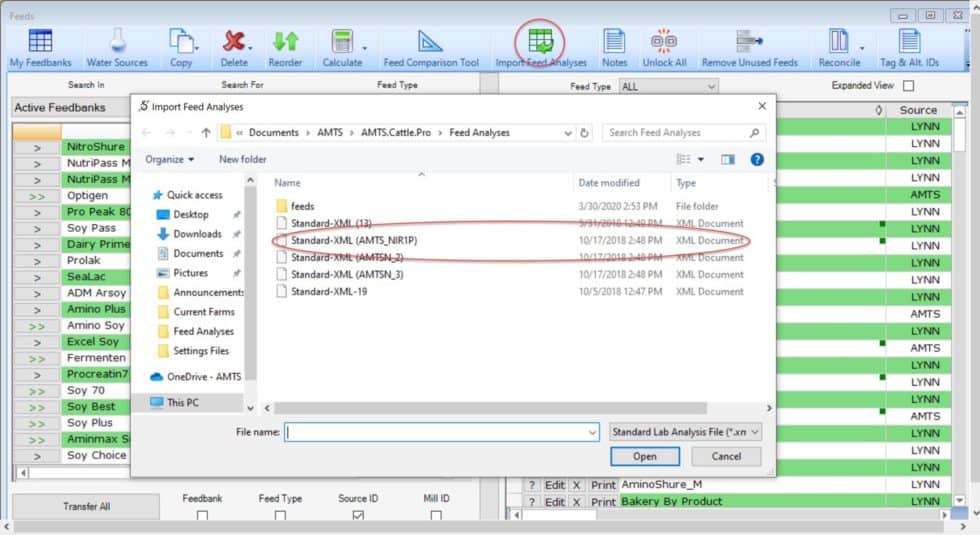
Task: Click the Transfer All button
Action: click(x=86, y=506)
